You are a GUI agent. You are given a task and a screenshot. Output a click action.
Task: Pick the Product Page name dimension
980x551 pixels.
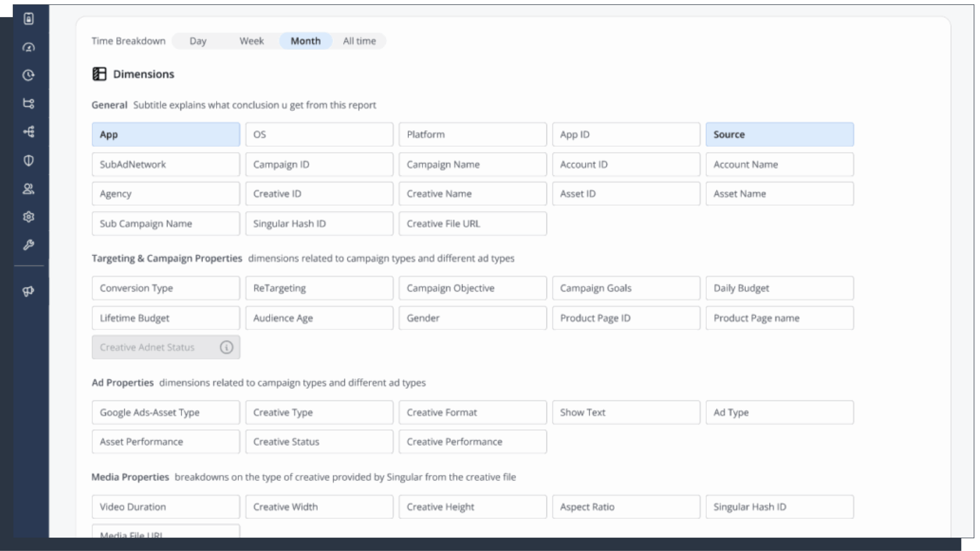point(779,318)
